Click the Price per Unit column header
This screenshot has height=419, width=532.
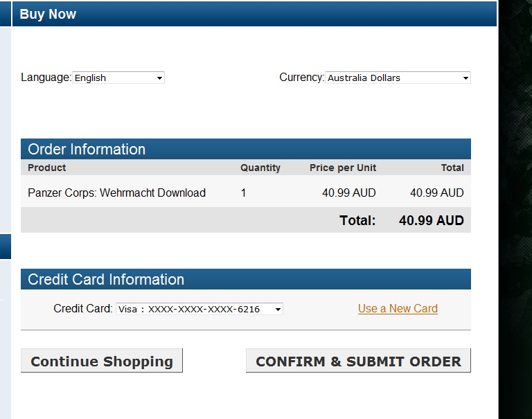click(x=343, y=168)
